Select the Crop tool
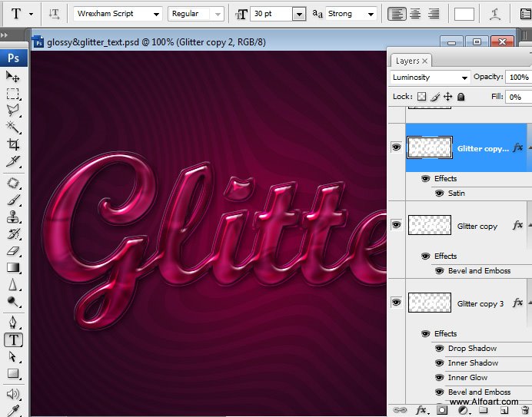 (13, 144)
